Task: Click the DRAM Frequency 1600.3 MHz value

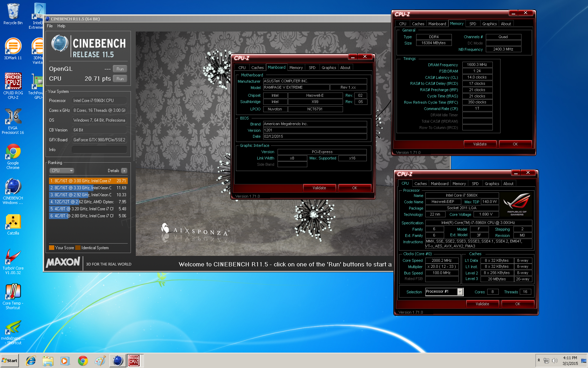Action: [477, 64]
